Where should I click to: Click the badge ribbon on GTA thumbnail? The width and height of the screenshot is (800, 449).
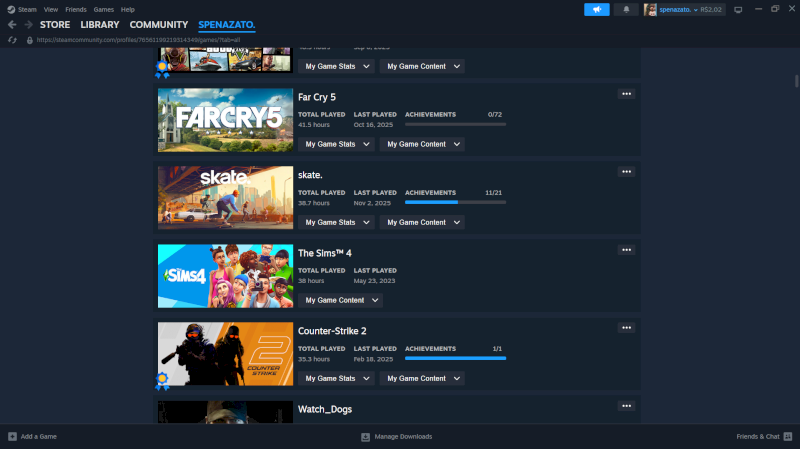pyautogui.click(x=162, y=69)
